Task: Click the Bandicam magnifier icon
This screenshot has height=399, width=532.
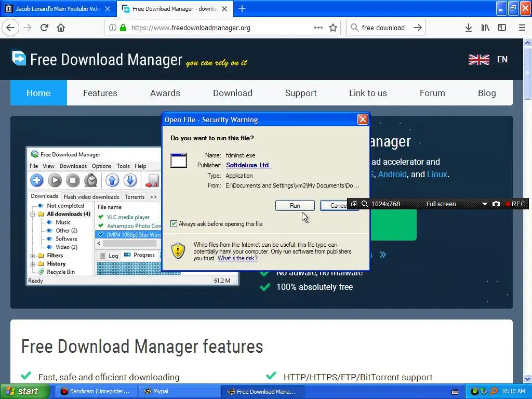Action: click(x=365, y=204)
